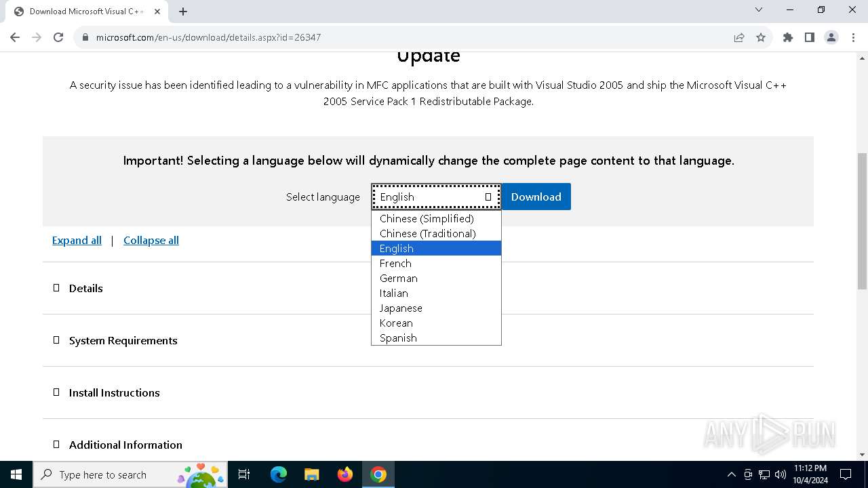This screenshot has height=488, width=868.
Task: Choose Chinese (Traditional) from the list
Action: [x=436, y=233]
